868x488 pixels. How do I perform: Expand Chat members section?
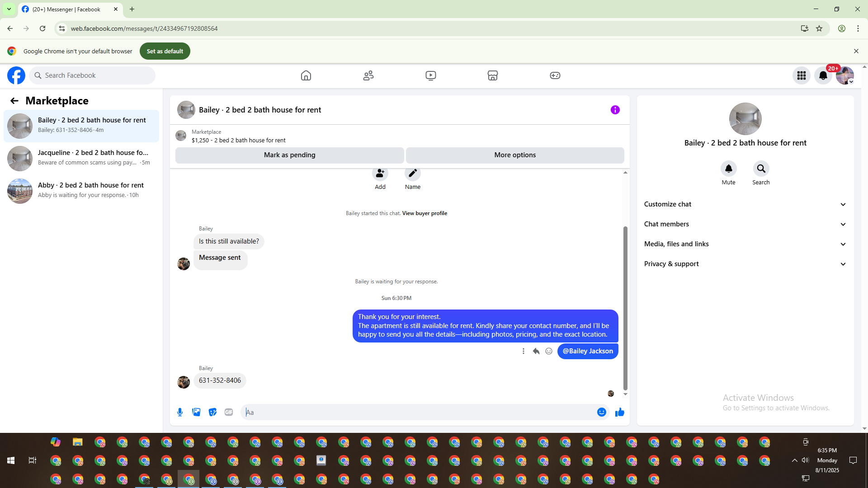tap(745, 224)
